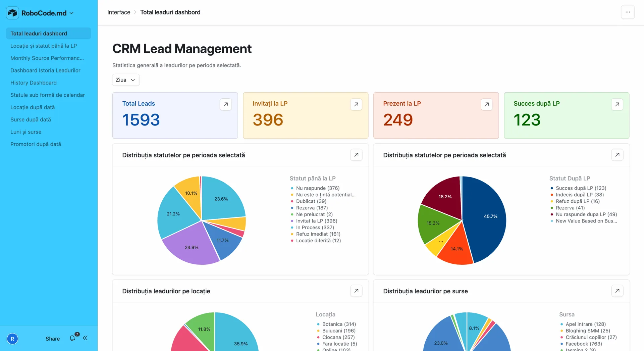Click the Refuz imediat (161) legend entry

click(x=315, y=234)
